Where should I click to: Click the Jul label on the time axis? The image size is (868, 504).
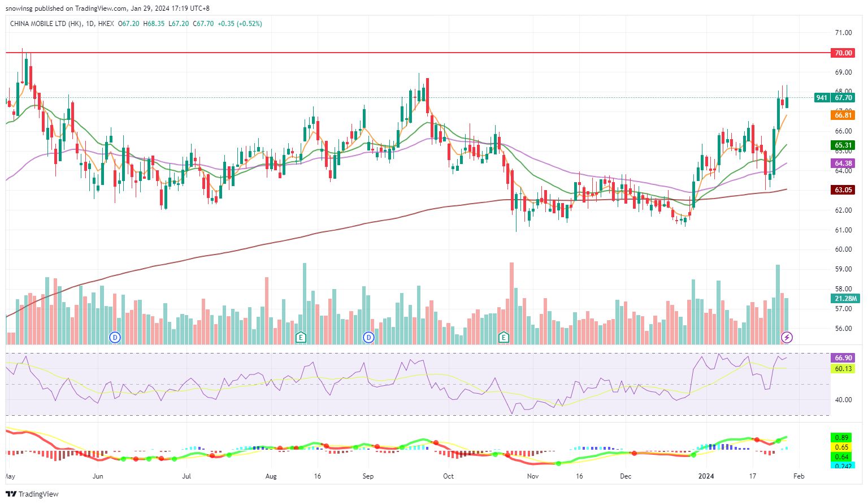[186, 476]
